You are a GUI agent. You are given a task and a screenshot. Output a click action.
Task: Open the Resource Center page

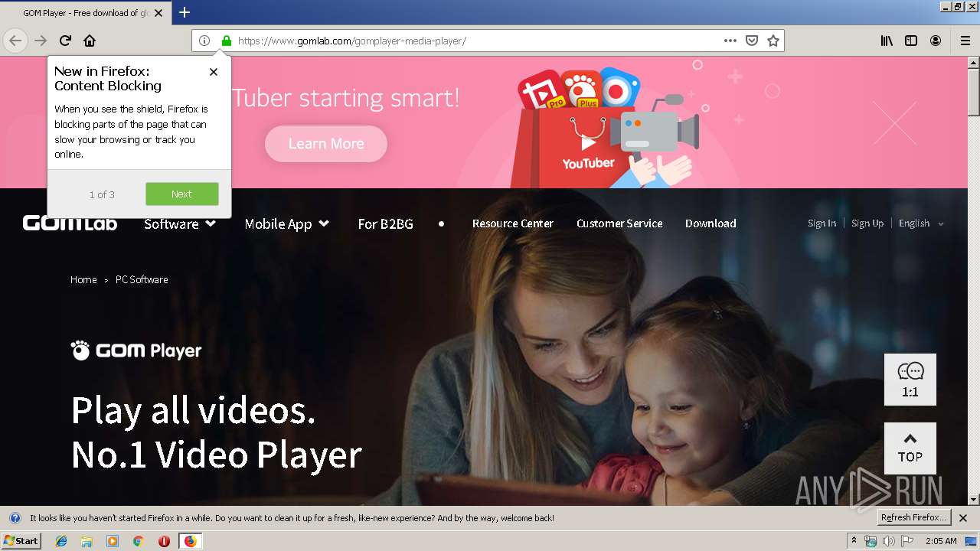tap(512, 223)
